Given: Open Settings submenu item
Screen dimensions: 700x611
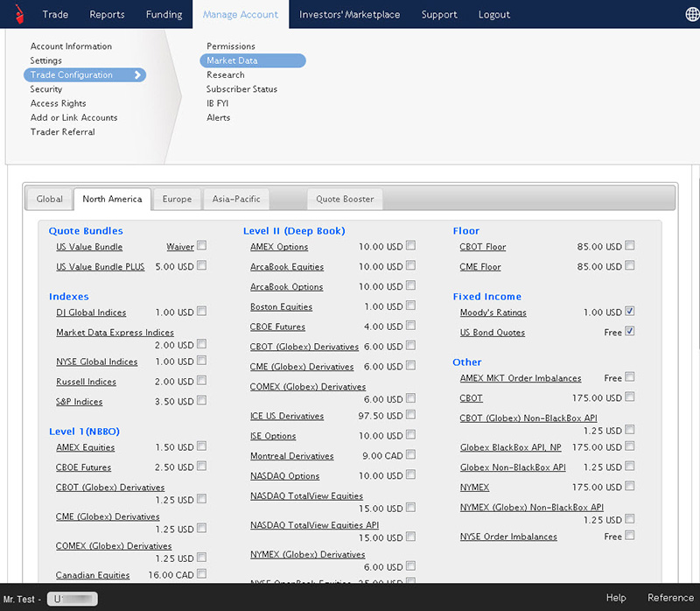Looking at the screenshot, I should click(46, 60).
